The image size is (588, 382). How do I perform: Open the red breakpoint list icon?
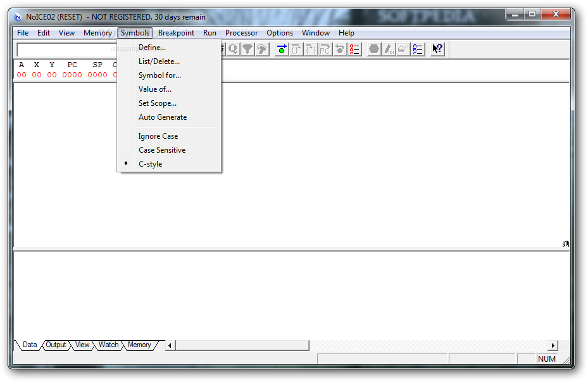tap(354, 49)
